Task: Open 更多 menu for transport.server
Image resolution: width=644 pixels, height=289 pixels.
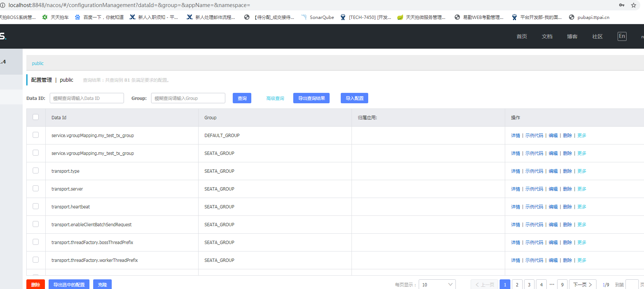Action: click(582, 189)
